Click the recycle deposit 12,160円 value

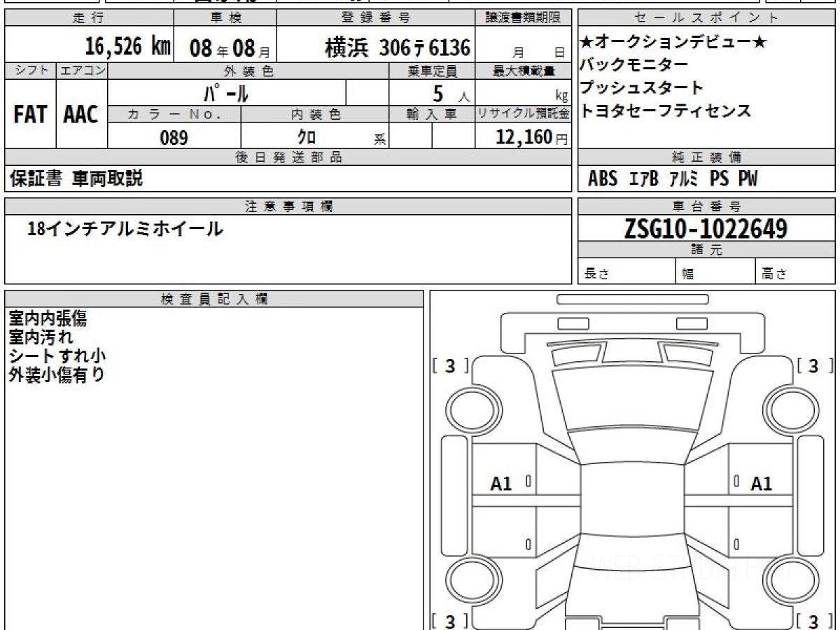pos(524,137)
